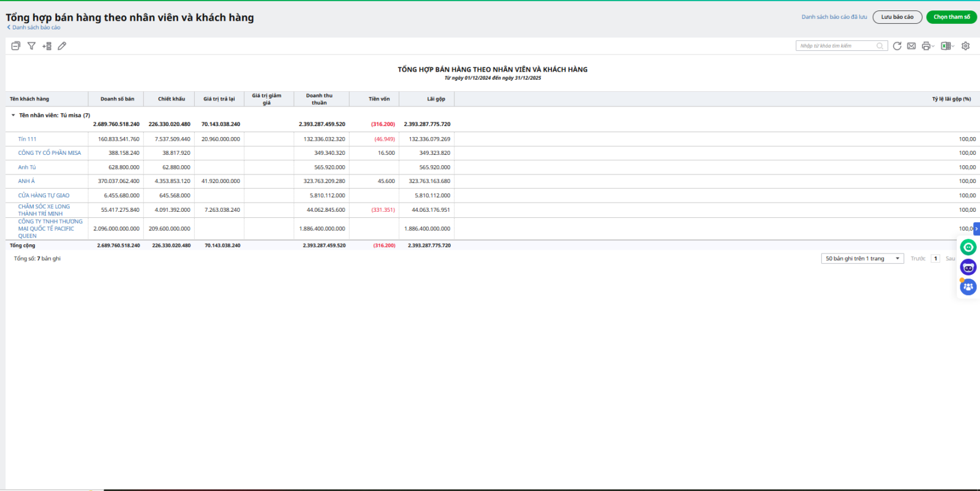Click the add grouping rows icon

pos(47,46)
